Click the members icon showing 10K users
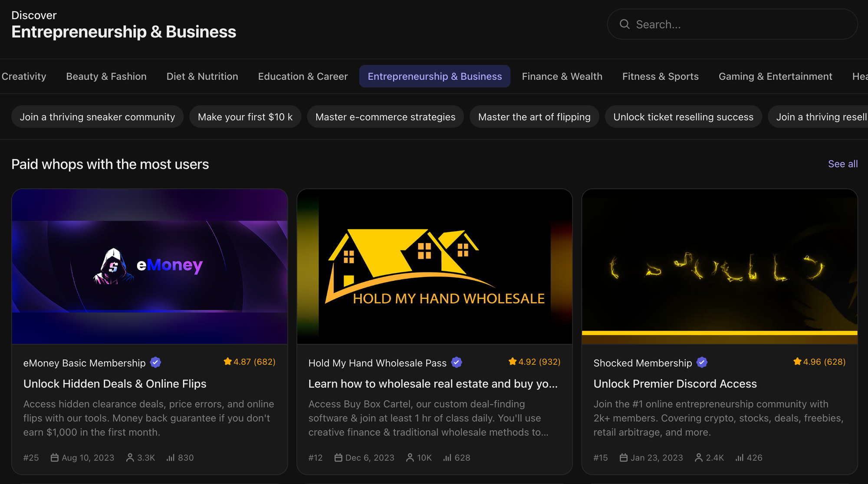This screenshot has width=868, height=484. (x=410, y=457)
